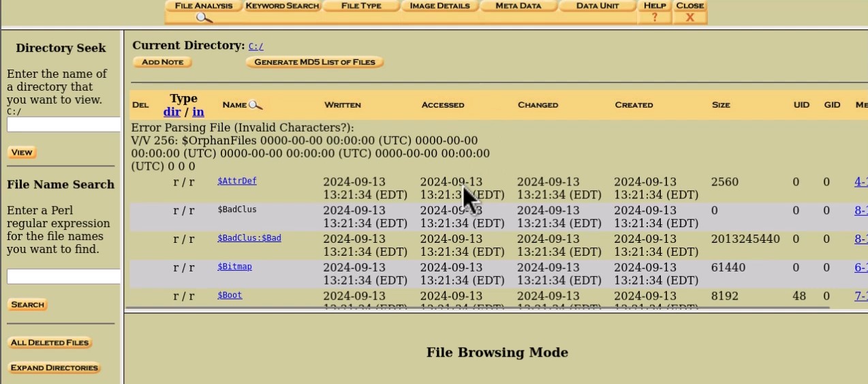Viewport: 868px width, 384px height.
Task: Click the Directory Seek heading
Action: [x=61, y=48]
